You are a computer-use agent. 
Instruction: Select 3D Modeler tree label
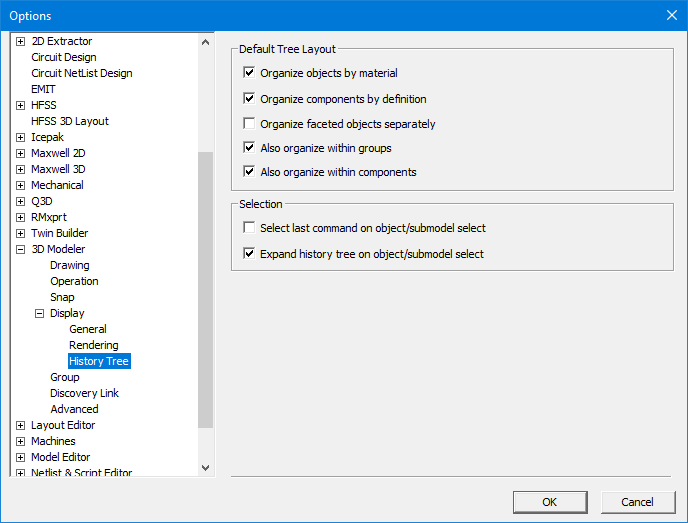click(x=58, y=249)
